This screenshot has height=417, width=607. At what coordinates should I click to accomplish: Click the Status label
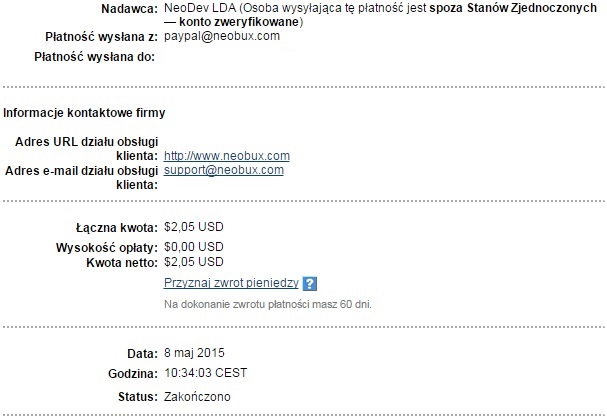[x=138, y=397]
